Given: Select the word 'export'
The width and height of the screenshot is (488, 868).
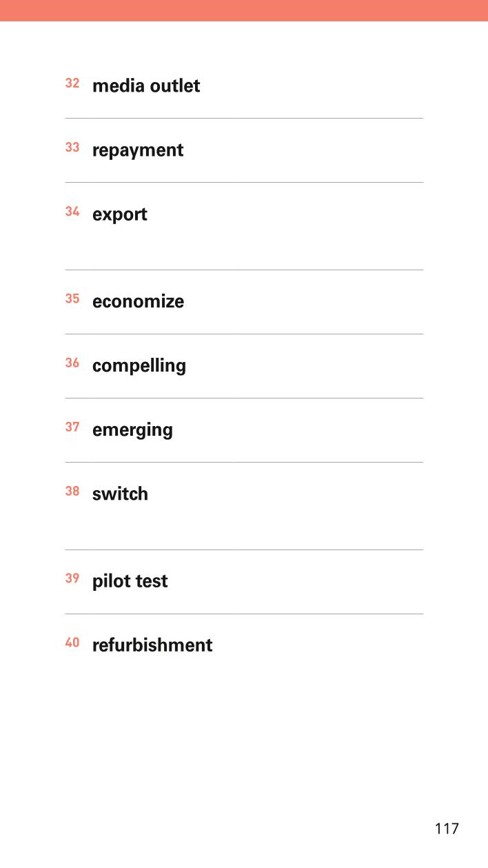Looking at the screenshot, I should (120, 215).
